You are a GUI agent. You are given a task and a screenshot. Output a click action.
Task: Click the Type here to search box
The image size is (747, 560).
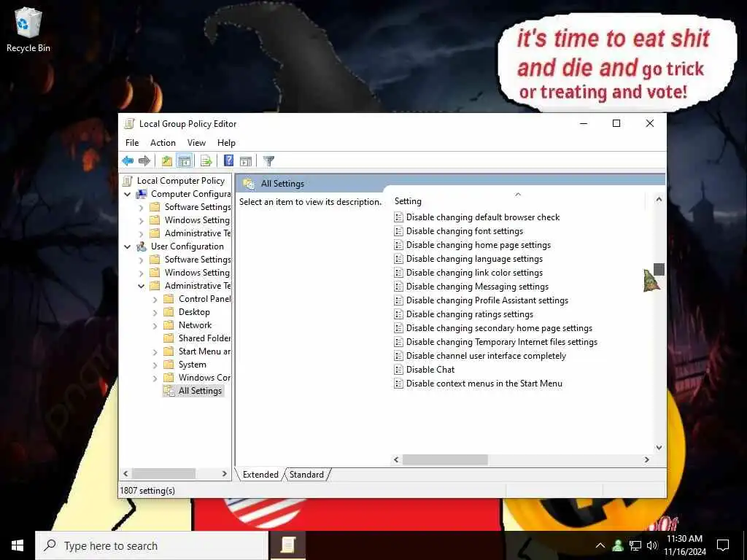(152, 545)
